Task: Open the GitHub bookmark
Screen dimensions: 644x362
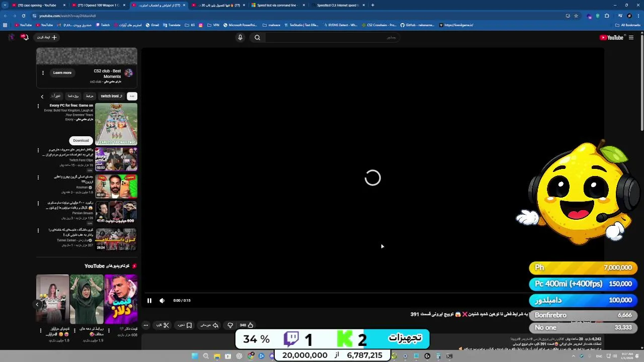Action: click(x=417, y=25)
